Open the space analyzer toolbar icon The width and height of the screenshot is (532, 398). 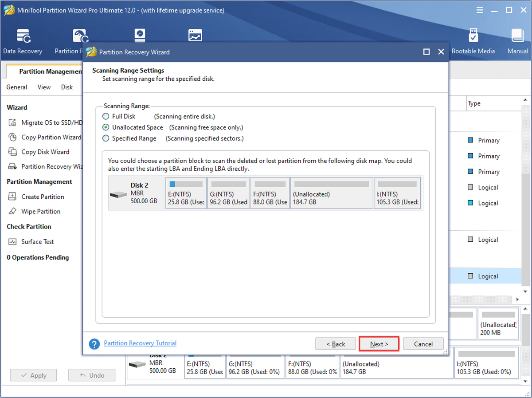(195, 36)
